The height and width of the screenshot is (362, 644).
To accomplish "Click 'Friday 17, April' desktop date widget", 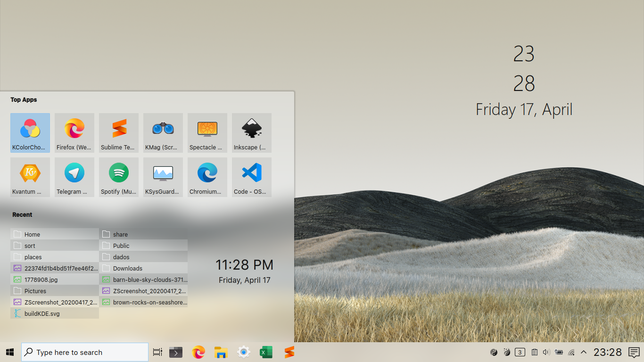I will point(524,109).
